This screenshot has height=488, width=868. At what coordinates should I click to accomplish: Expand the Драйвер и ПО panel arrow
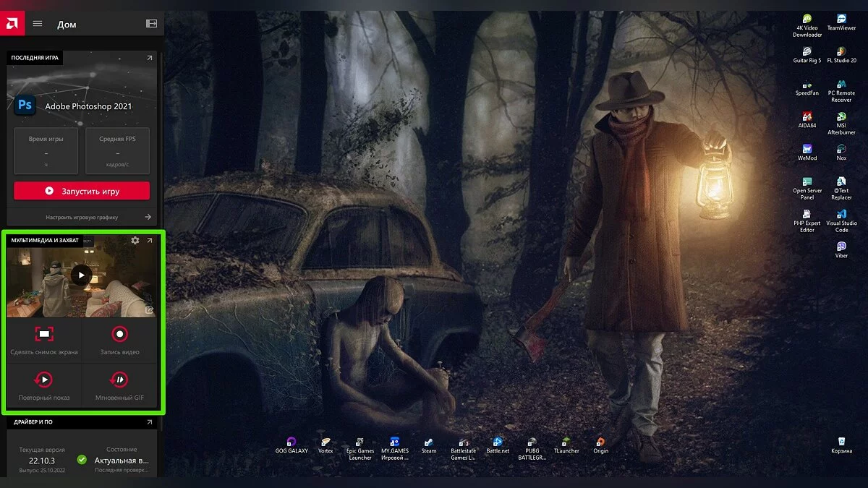[150, 421]
